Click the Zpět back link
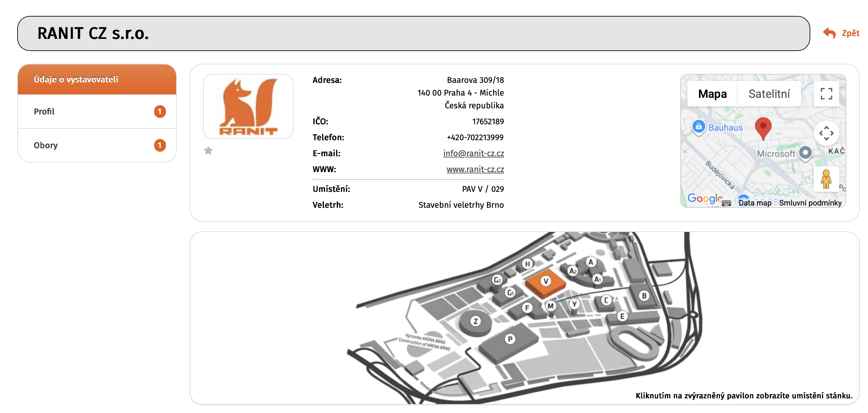 (x=850, y=33)
